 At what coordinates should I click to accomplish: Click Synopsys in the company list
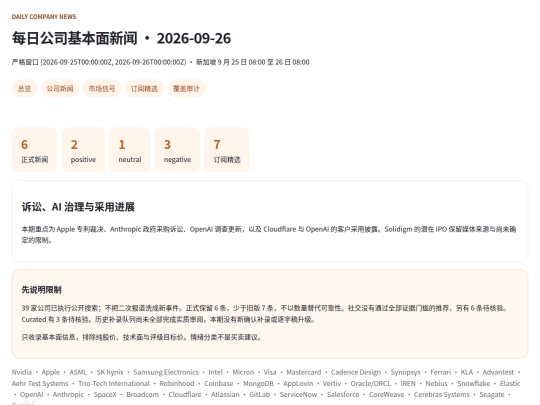pos(406,372)
